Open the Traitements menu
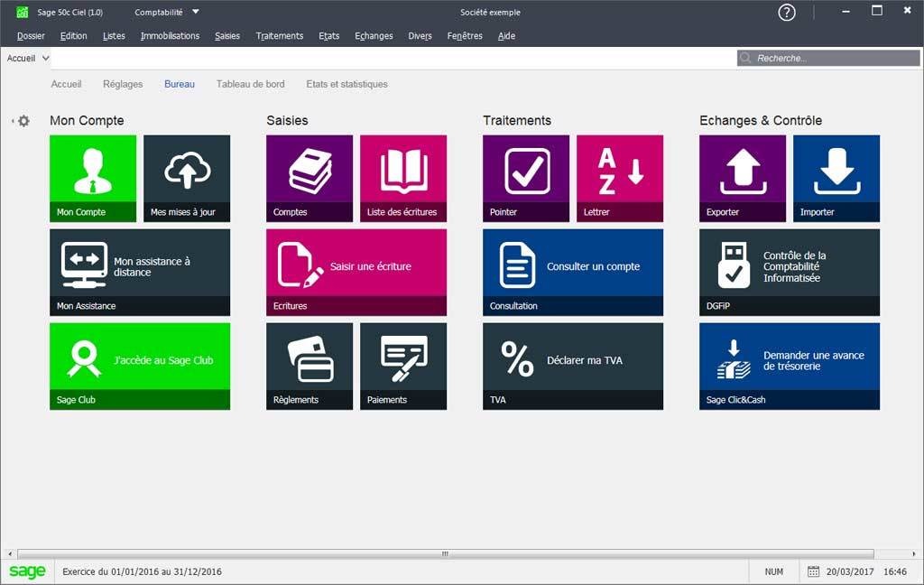The image size is (924, 585). [x=279, y=36]
